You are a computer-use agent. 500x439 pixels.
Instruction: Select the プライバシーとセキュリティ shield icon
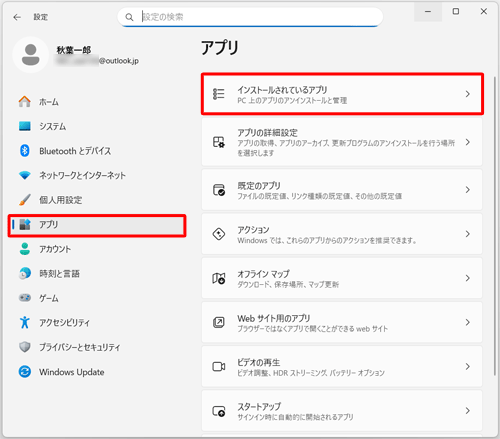point(25,347)
